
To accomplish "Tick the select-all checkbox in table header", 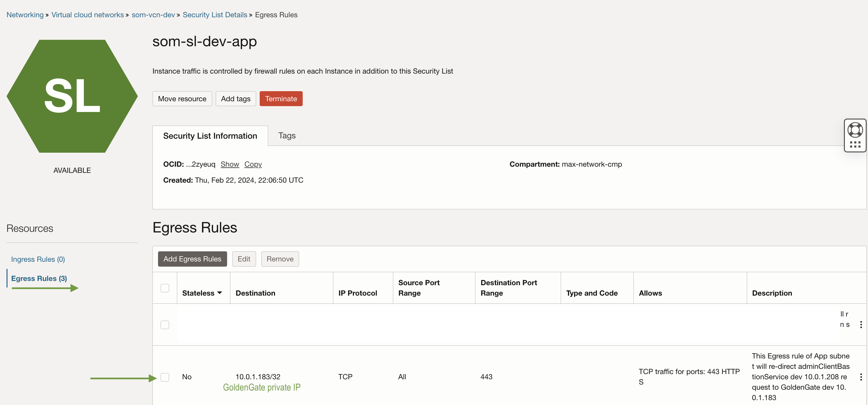I will [165, 288].
